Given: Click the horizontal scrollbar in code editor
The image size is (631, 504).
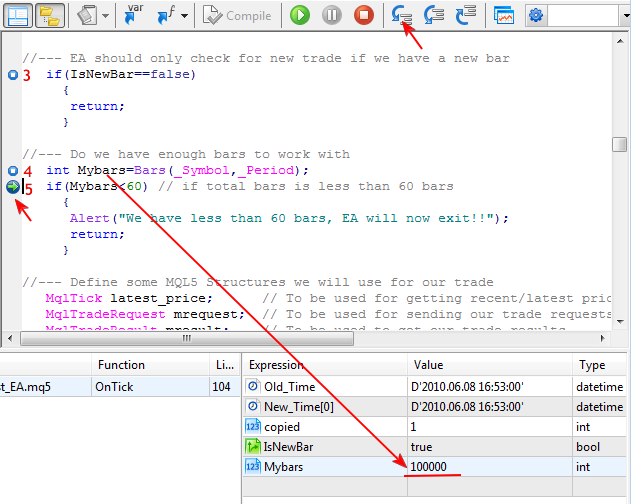Looking at the screenshot, I should pos(300,339).
